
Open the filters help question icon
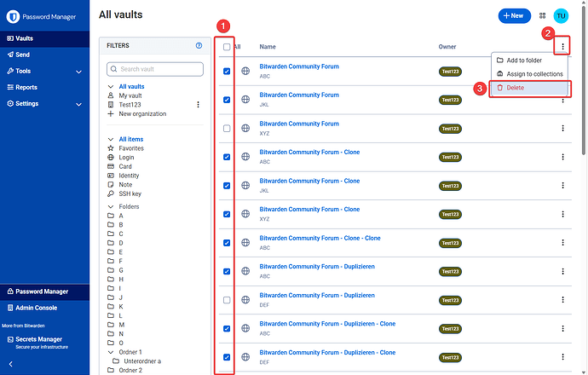[x=199, y=45]
